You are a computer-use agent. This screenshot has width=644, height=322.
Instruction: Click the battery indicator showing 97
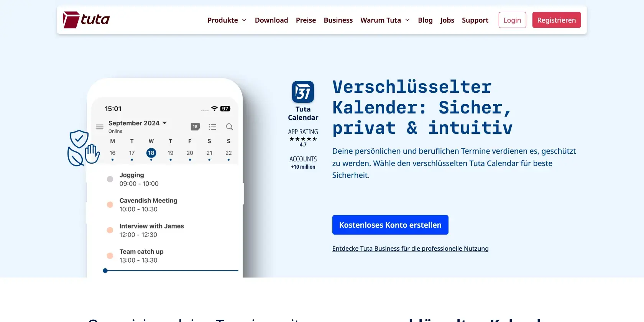tap(225, 108)
